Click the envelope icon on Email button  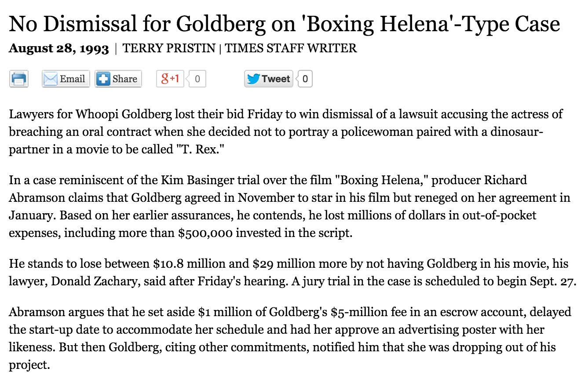pos(50,79)
